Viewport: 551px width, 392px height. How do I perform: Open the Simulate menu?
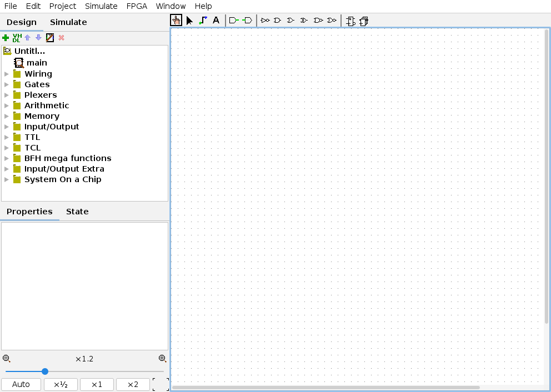coord(101,6)
